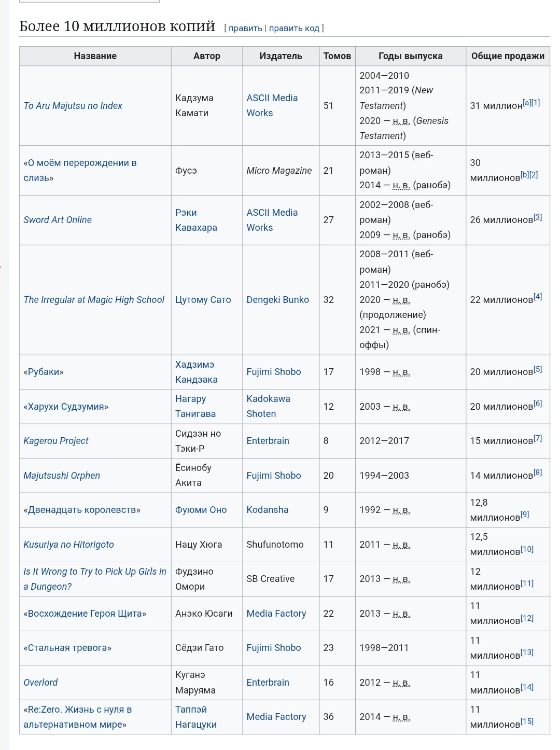Screen dimensions: 560x750
Task: Click the Фуюми Оно author link
Action: coord(201,510)
